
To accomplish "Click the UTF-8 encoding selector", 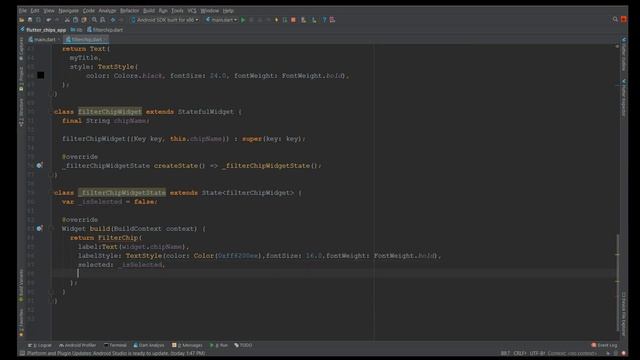I will [537, 353].
